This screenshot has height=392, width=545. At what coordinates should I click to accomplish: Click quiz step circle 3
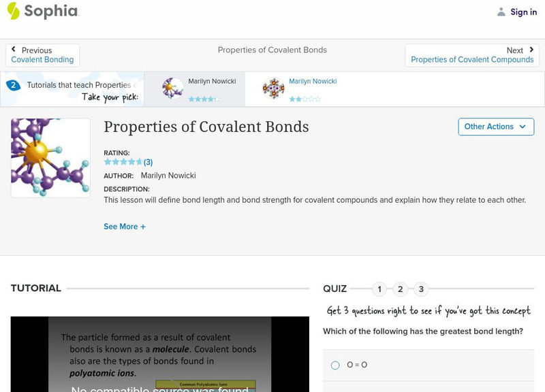click(x=421, y=289)
